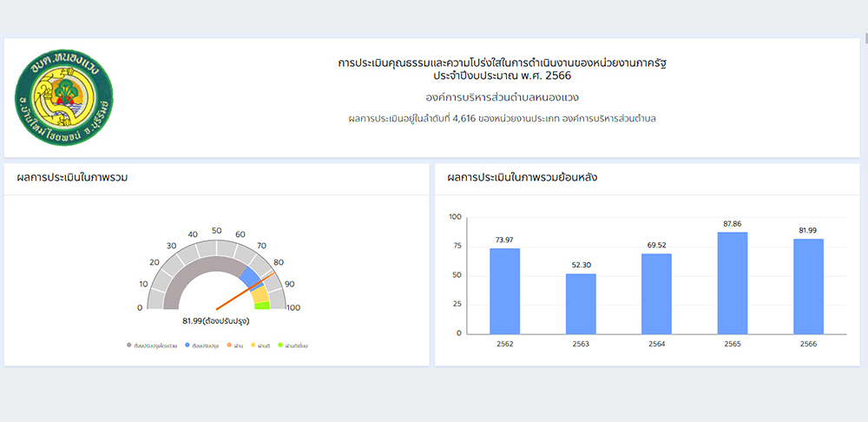Click the 2566 bar in history chart
The image size is (868, 422).
(808, 287)
